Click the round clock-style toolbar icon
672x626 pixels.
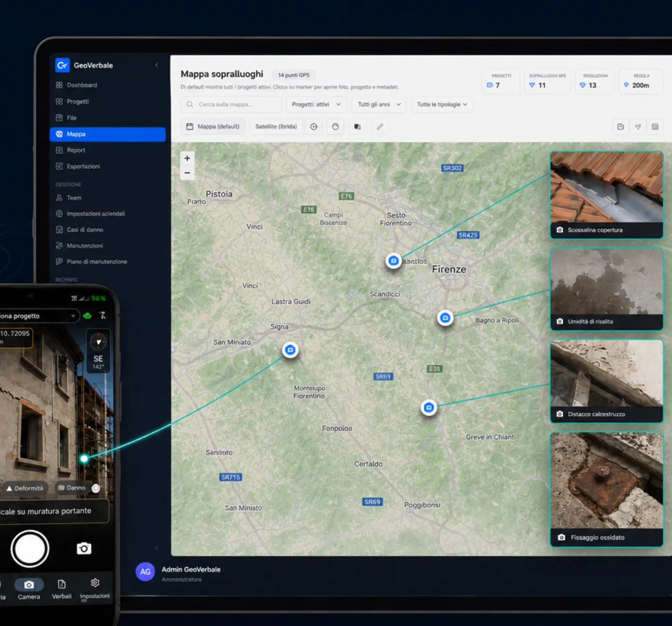[x=336, y=127]
